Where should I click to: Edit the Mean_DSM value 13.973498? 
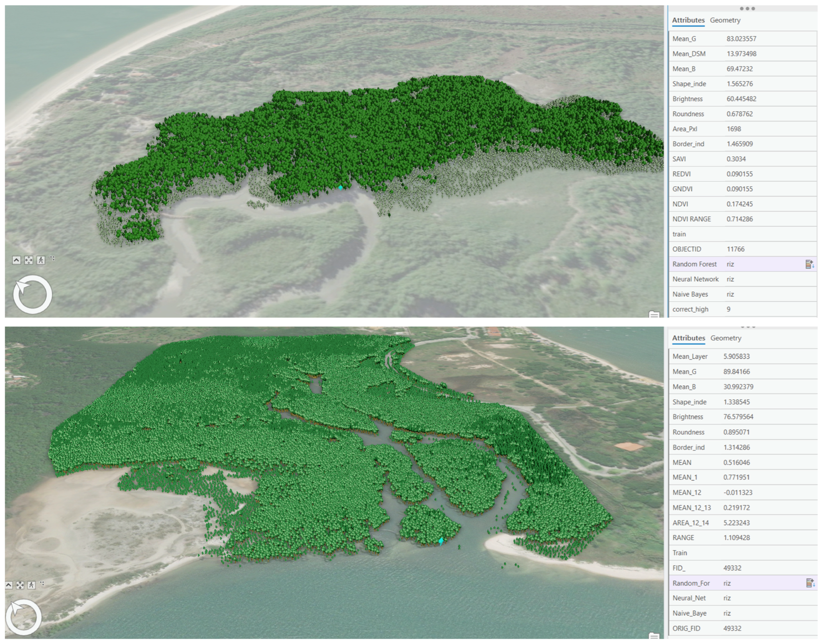(x=741, y=54)
